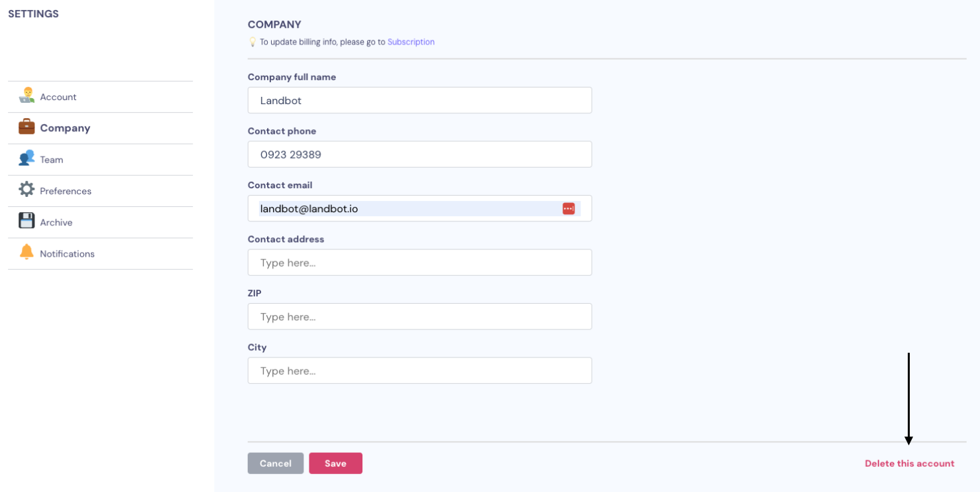Select Notifications label in sidebar
The height and width of the screenshot is (492, 980).
67,254
